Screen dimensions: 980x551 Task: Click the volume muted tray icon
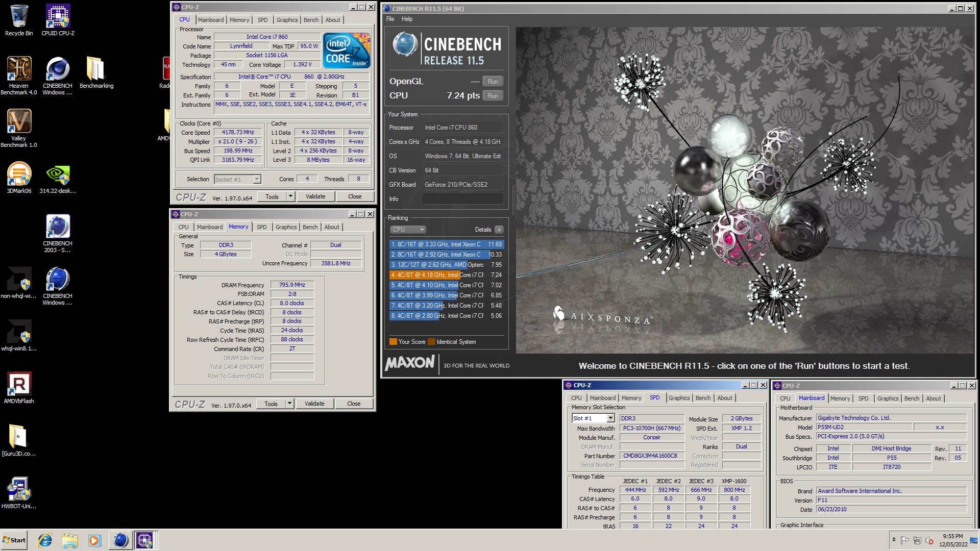point(929,540)
